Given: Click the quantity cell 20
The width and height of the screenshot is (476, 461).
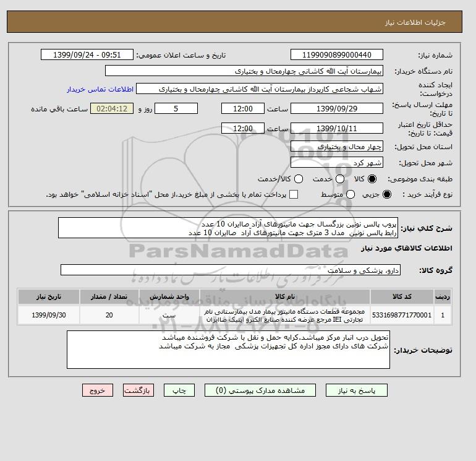Looking at the screenshot, I should [109, 315].
